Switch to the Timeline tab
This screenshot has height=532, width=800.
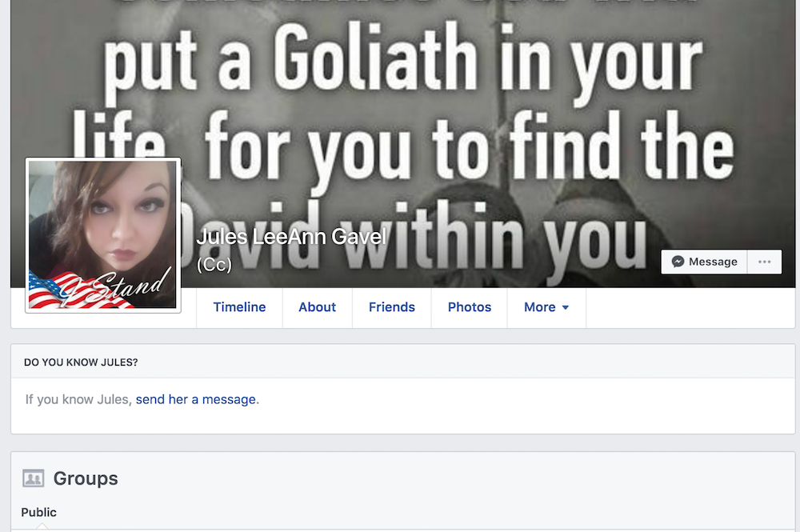point(239,307)
